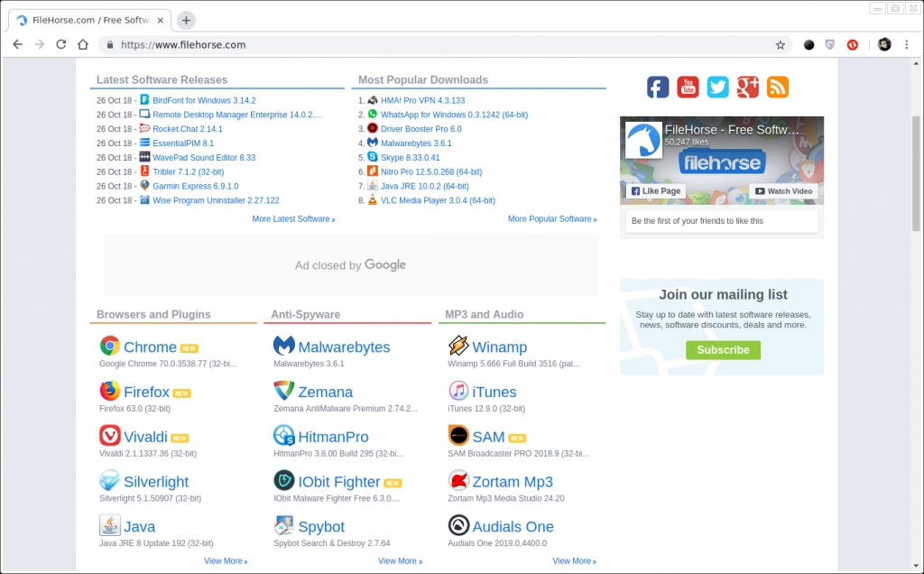924x574 pixels.
Task: Click the Google Chrome logo icon
Action: (110, 347)
